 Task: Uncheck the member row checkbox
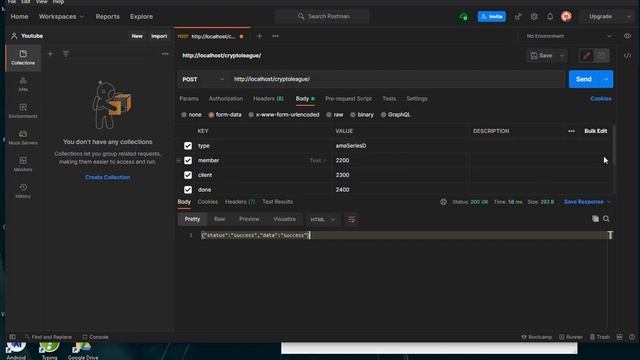pos(188,160)
